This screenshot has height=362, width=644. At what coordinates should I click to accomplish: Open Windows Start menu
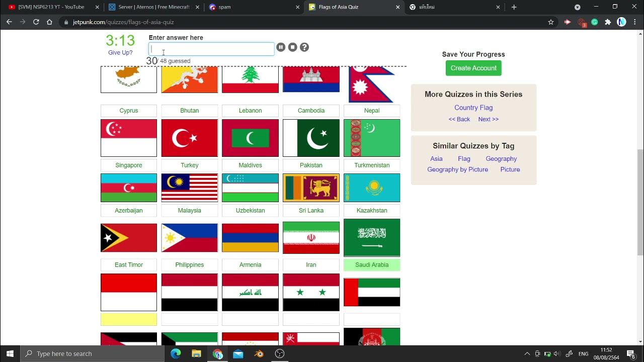click(x=10, y=353)
